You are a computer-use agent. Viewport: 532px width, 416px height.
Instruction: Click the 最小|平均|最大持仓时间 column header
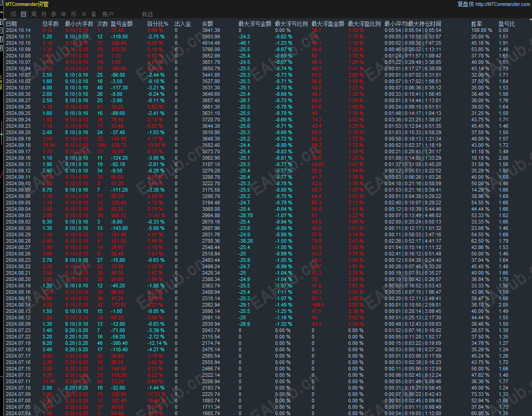(x=413, y=24)
